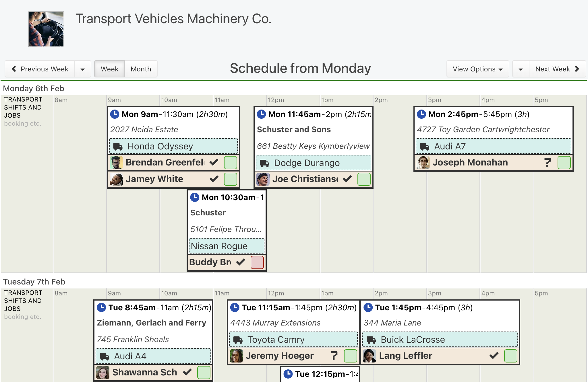Click the 5101 Felipe Throu... address
This screenshot has height=382, width=588.
coord(226,229)
